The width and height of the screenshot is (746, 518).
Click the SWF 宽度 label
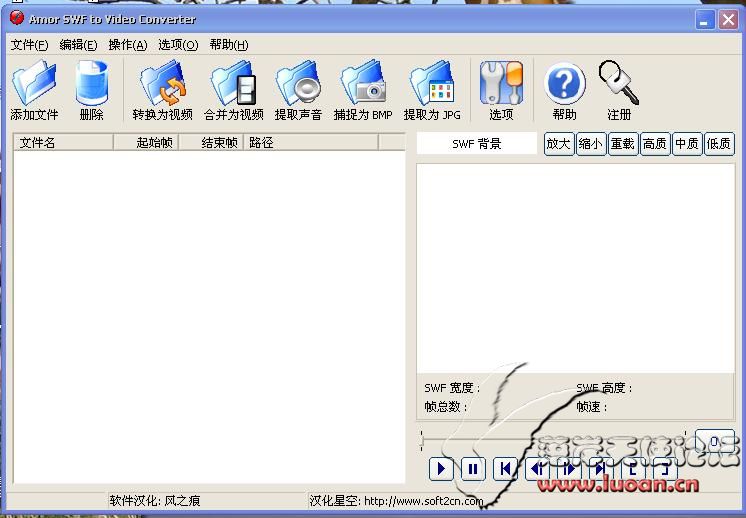coord(452,388)
